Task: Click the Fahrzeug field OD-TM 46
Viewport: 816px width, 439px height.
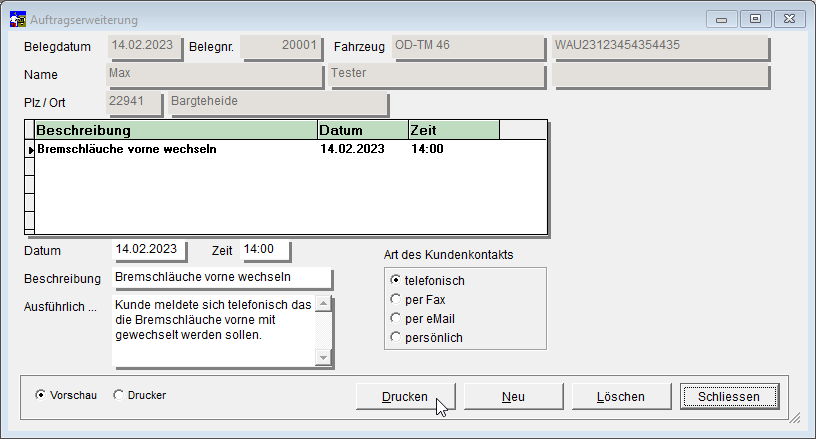Action: (x=468, y=46)
